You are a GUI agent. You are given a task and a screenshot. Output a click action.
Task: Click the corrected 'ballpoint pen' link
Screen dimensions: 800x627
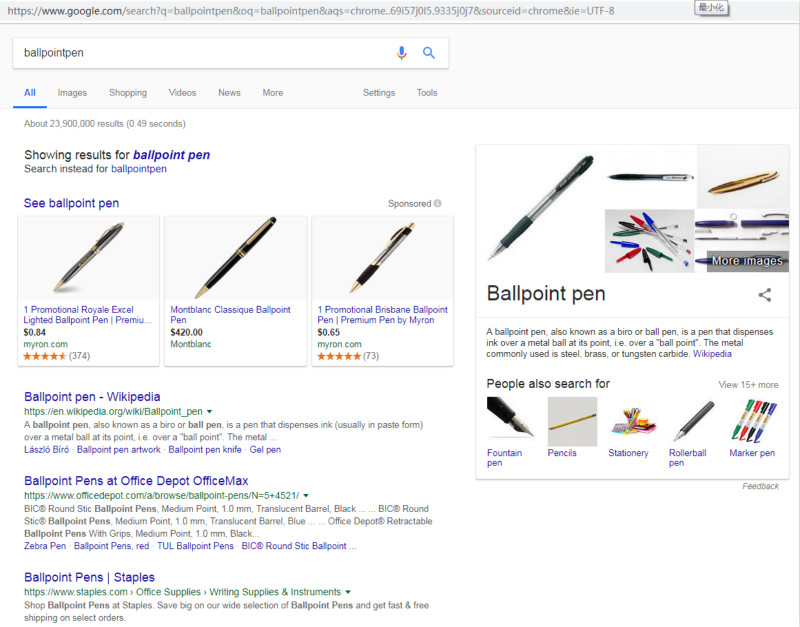coord(171,155)
